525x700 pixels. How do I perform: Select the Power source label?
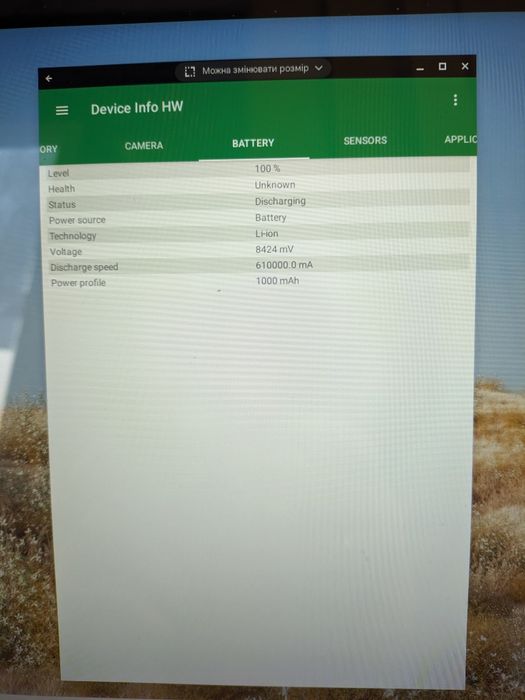(77, 220)
